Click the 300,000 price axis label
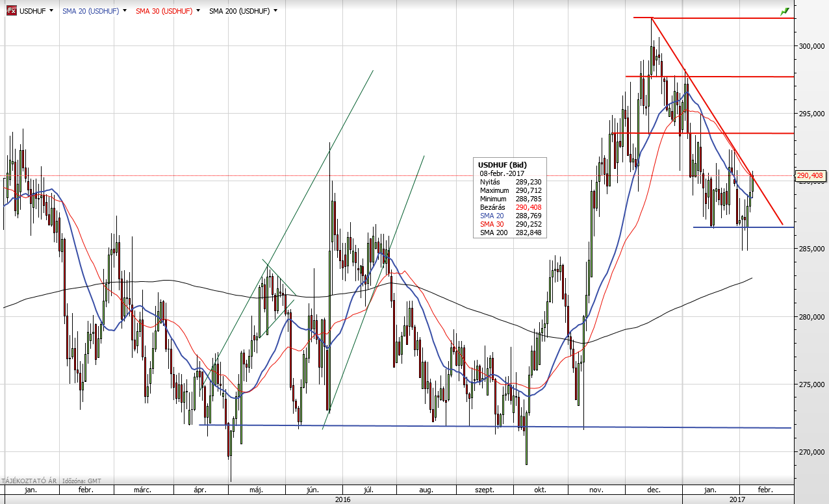The height and width of the screenshot is (504, 829). tap(810, 46)
